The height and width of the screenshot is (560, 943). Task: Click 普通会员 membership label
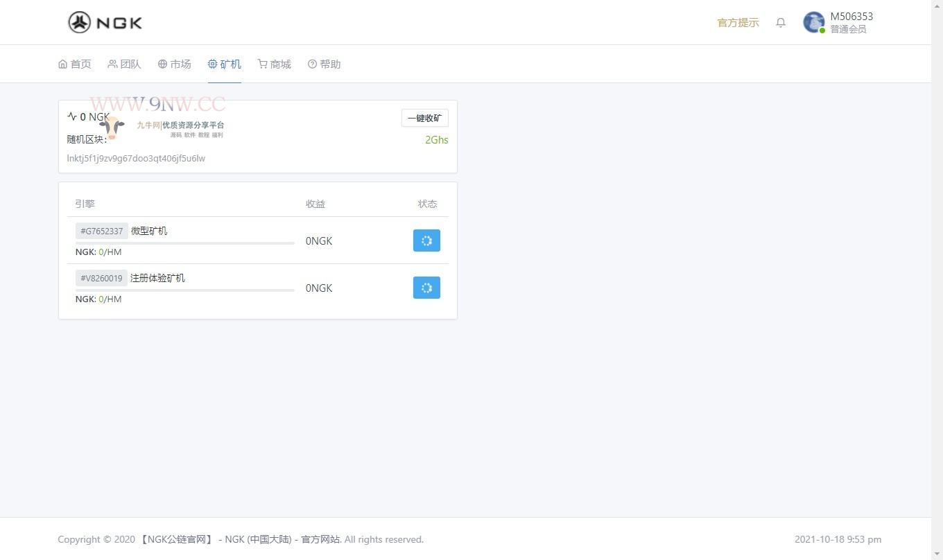click(x=848, y=29)
